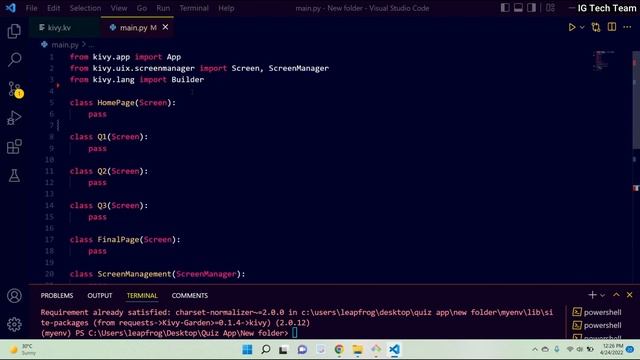Image resolution: width=640 pixels, height=360 pixels.
Task: Open the Manage gear settings icon
Action: pyautogui.click(x=14, y=324)
